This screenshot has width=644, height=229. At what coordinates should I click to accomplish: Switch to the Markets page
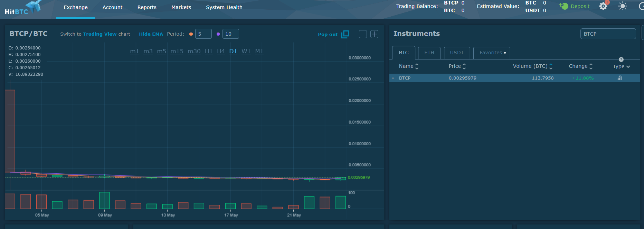click(181, 7)
